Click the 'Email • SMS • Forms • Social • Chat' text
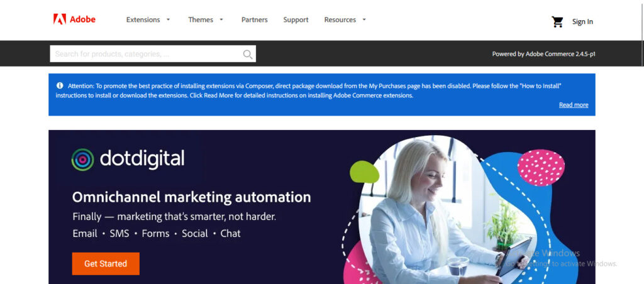Viewport: 644px width, 284px height. pos(157,234)
